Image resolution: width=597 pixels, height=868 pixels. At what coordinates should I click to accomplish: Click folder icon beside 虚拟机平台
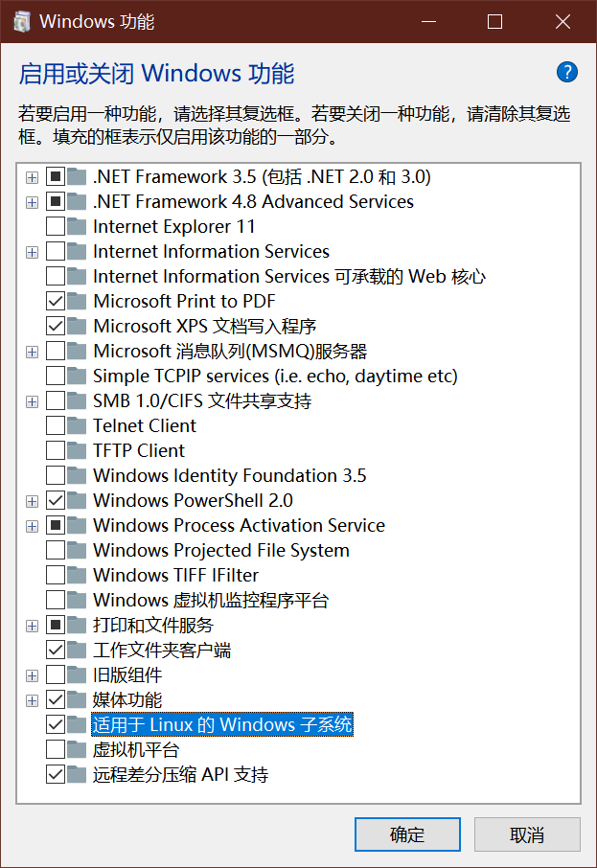[x=77, y=749]
